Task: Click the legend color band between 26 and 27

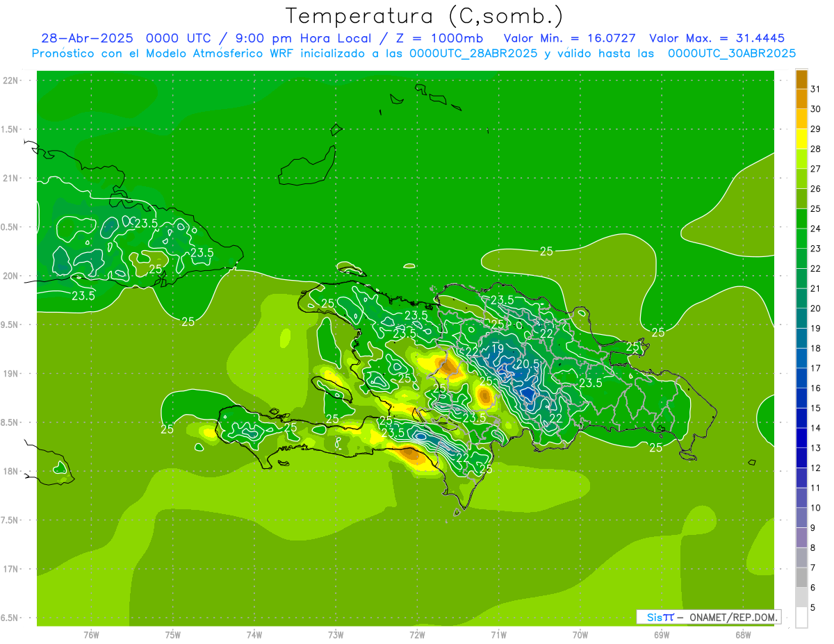Action: [801, 179]
